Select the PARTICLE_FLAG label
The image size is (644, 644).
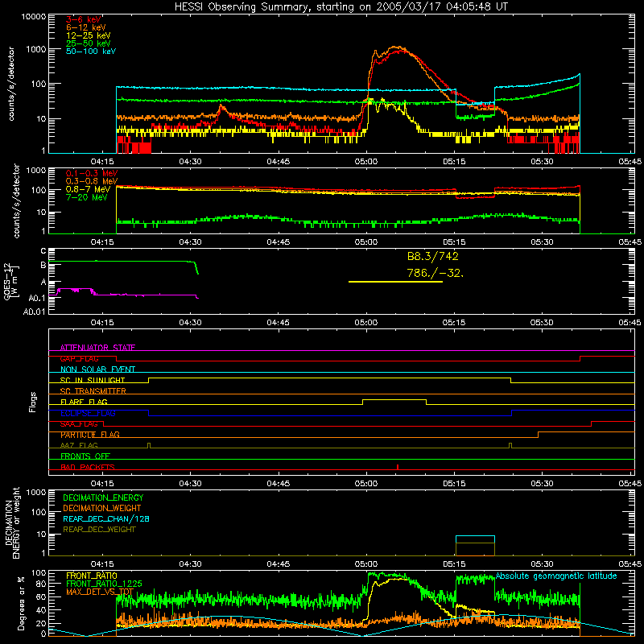click(90, 435)
